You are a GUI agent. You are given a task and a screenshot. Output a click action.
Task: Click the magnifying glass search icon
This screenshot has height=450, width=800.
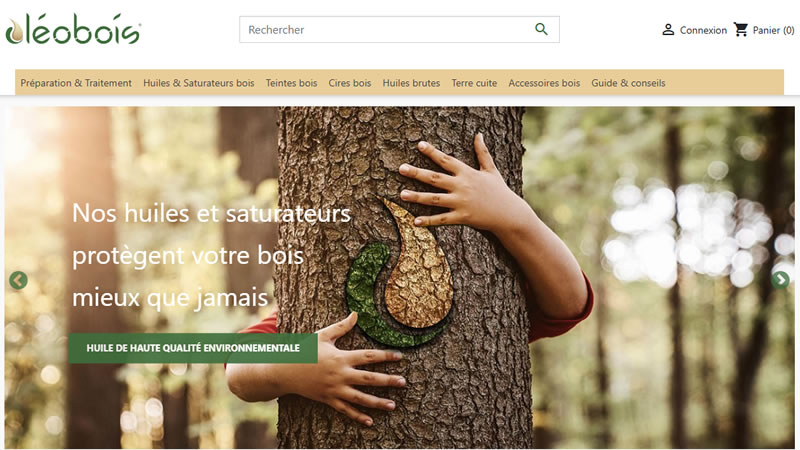click(x=541, y=29)
